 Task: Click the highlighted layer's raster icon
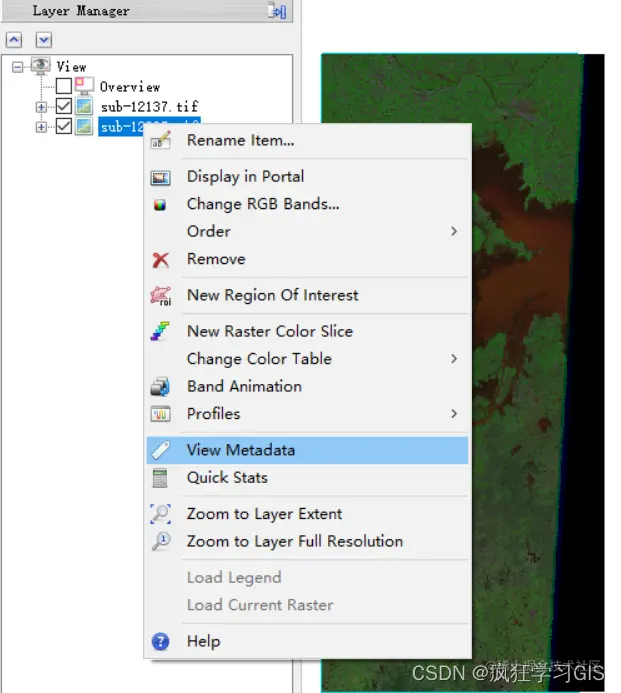pos(84,127)
